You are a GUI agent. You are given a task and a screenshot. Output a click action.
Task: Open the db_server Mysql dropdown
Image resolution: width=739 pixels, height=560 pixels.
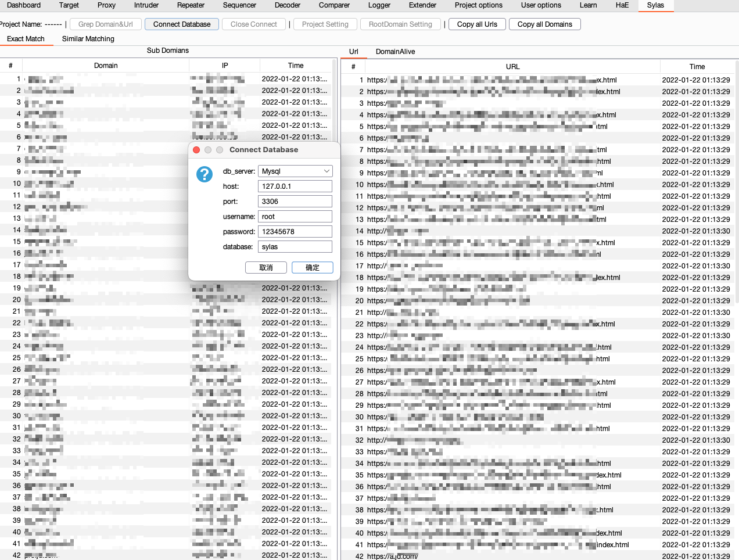pos(295,171)
